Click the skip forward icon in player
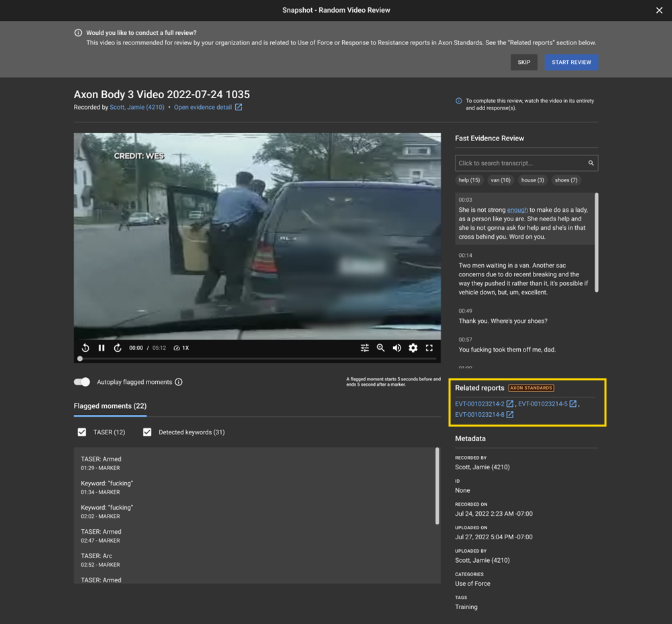The width and height of the screenshot is (672, 624). coord(118,348)
